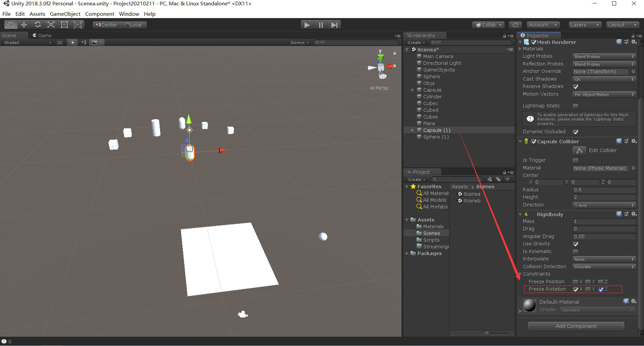Select the Move tool
Viewport: 644px width, 346px height.
(23, 24)
